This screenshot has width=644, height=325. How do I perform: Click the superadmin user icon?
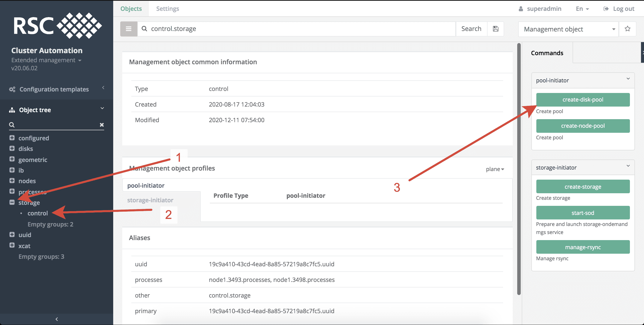[x=521, y=9]
